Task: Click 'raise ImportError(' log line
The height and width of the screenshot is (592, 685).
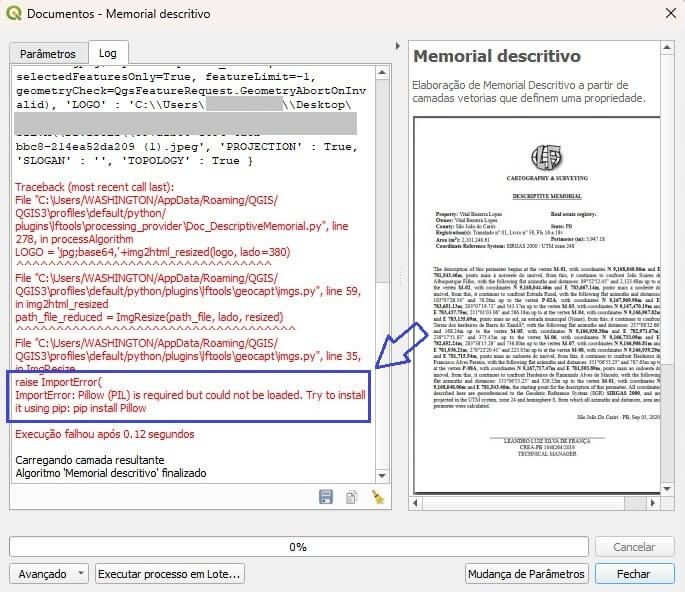Action: click(59, 382)
